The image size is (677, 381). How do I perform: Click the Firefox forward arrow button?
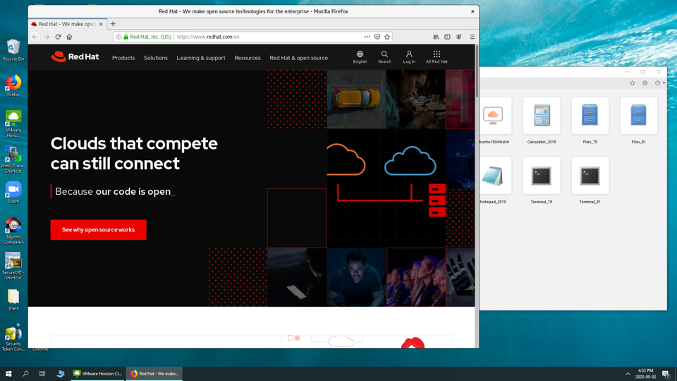click(47, 37)
